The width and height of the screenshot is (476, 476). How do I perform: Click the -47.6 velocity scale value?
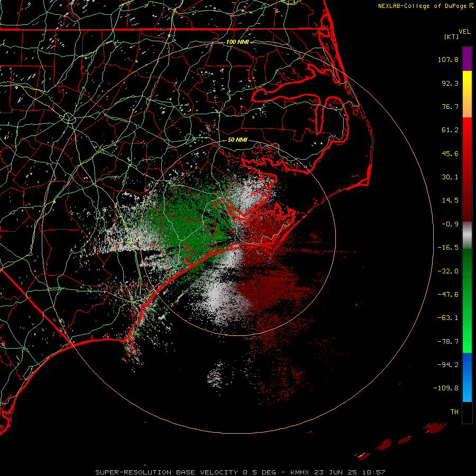tap(448, 295)
